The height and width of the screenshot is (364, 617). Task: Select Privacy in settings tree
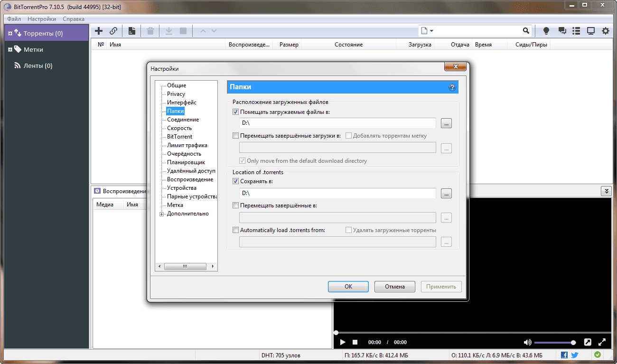[176, 94]
